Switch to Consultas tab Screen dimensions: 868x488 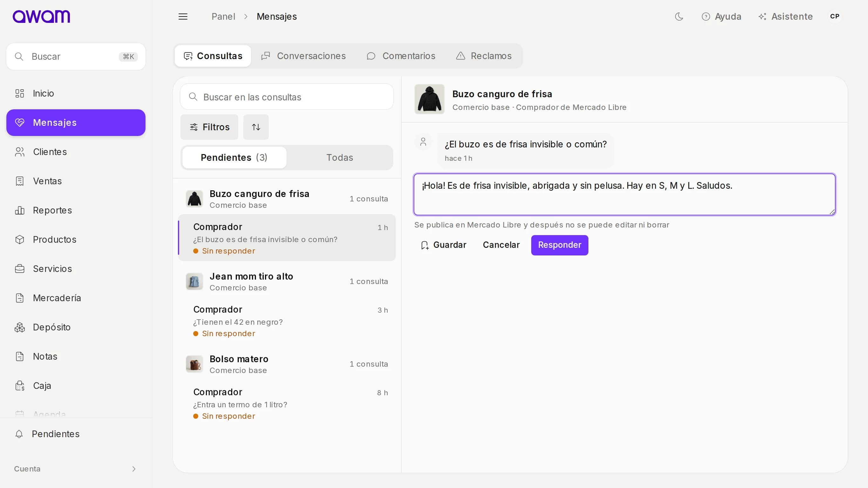(x=213, y=56)
